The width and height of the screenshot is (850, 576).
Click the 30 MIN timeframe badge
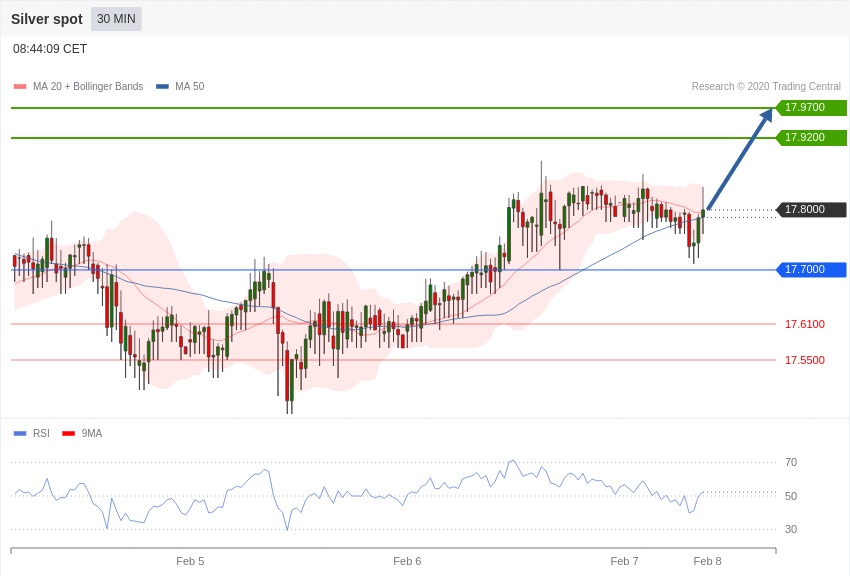tap(116, 19)
